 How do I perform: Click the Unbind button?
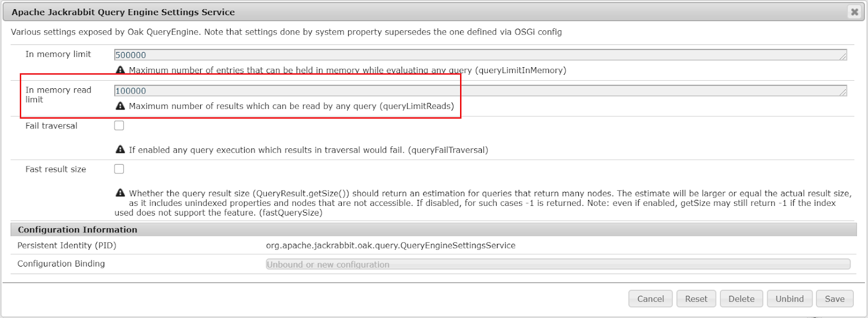(x=789, y=298)
